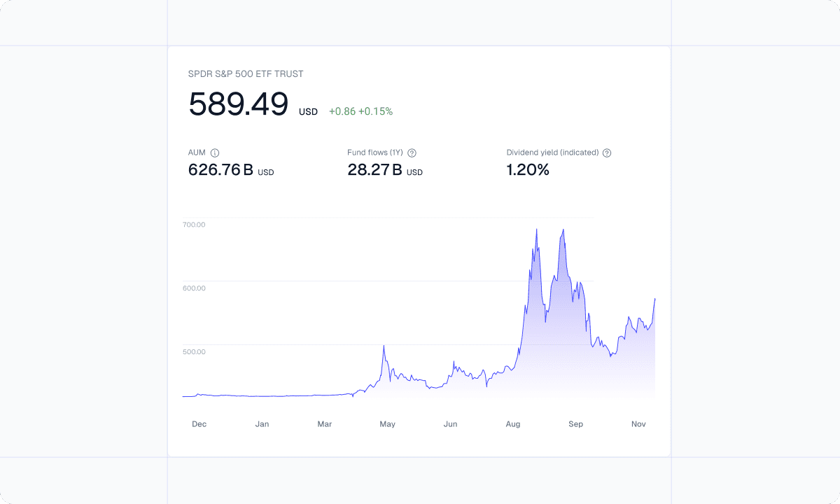Click the Dividend yield (indicated) label
This screenshot has height=504, width=840.
552,153
